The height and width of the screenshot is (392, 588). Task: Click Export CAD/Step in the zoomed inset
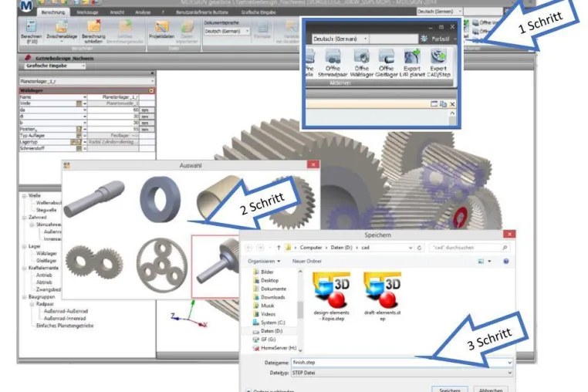tap(438, 63)
